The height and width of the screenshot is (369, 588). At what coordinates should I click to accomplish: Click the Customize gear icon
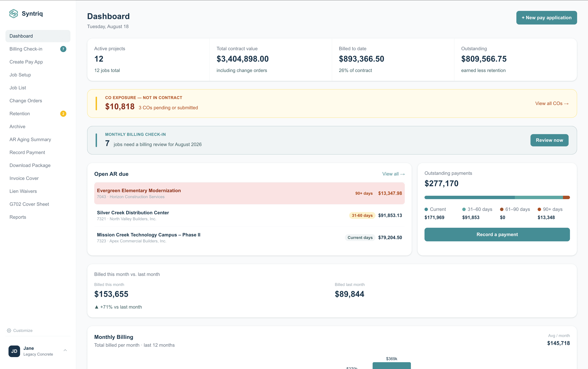click(x=9, y=330)
